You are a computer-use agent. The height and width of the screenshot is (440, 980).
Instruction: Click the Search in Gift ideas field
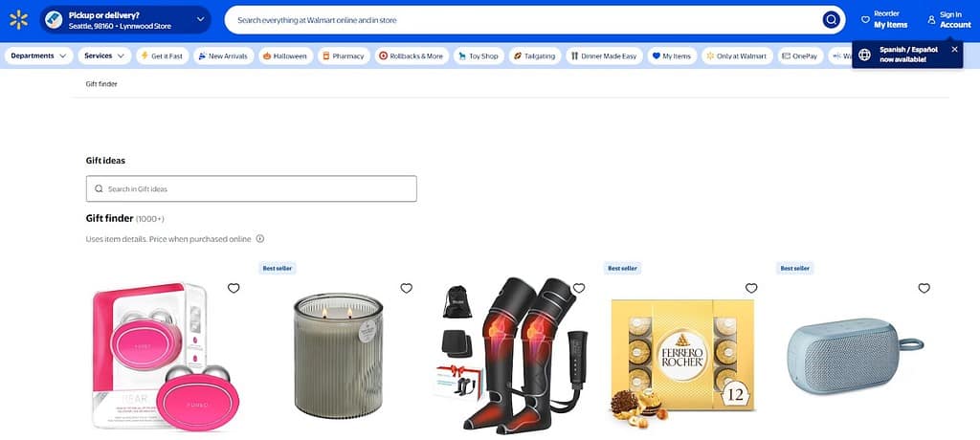click(252, 188)
